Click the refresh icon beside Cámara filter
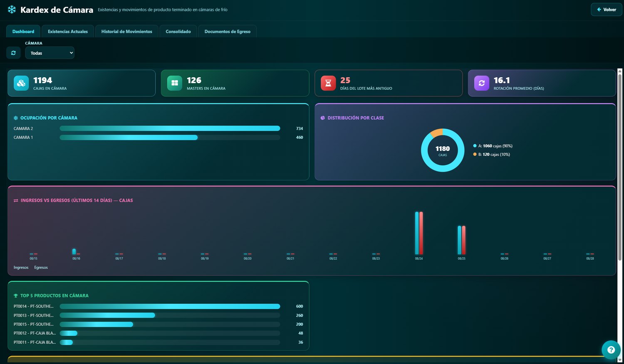Image resolution: width=624 pixels, height=364 pixels. (13, 53)
